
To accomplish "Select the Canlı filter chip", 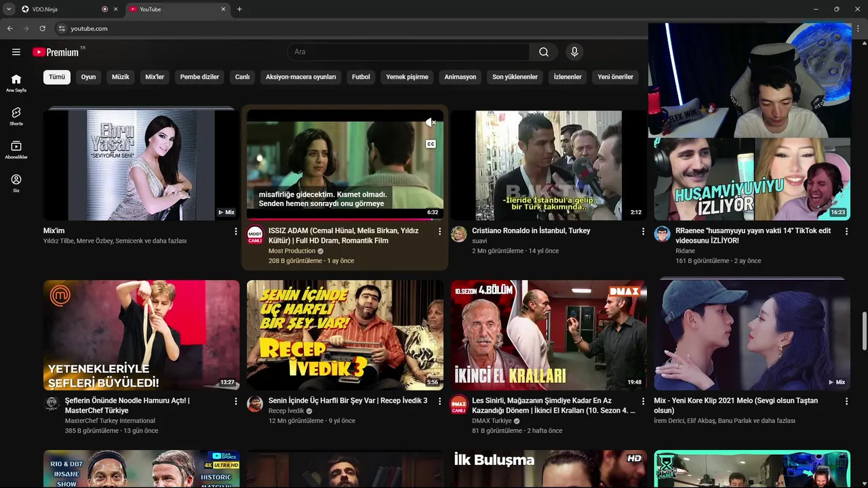I will (x=242, y=77).
